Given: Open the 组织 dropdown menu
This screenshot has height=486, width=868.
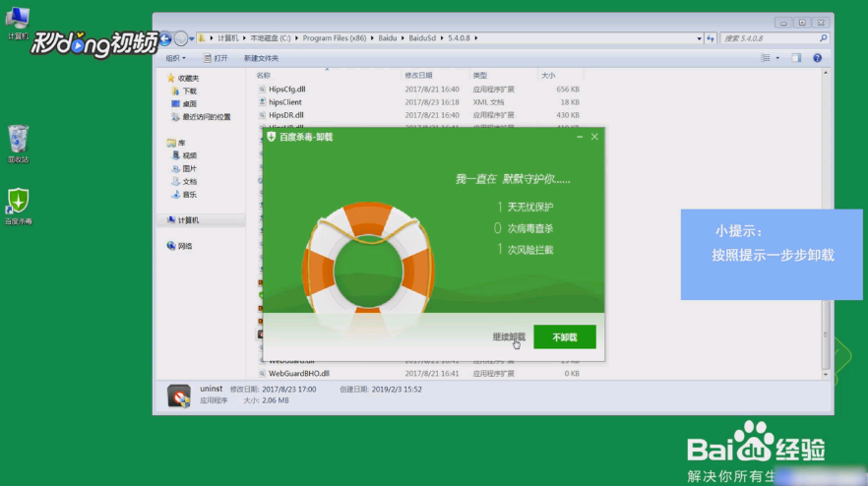Looking at the screenshot, I should point(175,58).
